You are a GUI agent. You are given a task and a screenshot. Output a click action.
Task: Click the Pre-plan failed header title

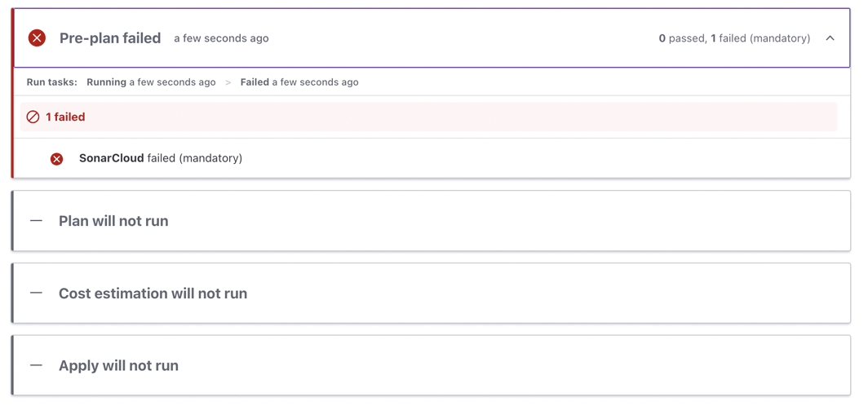(x=110, y=38)
